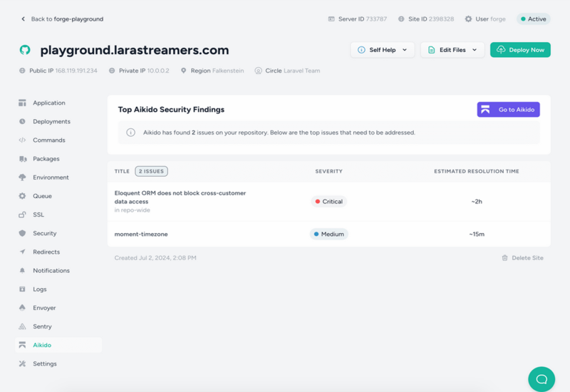The height and width of the screenshot is (392, 570).
Task: Click Site ID 2398328
Action: pos(431,19)
